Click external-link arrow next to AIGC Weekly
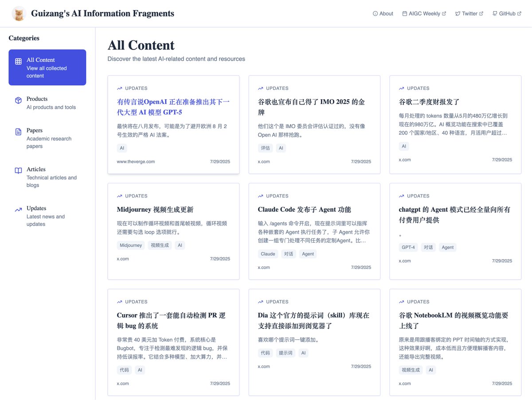Viewport: 532px width, 400px height. click(444, 14)
